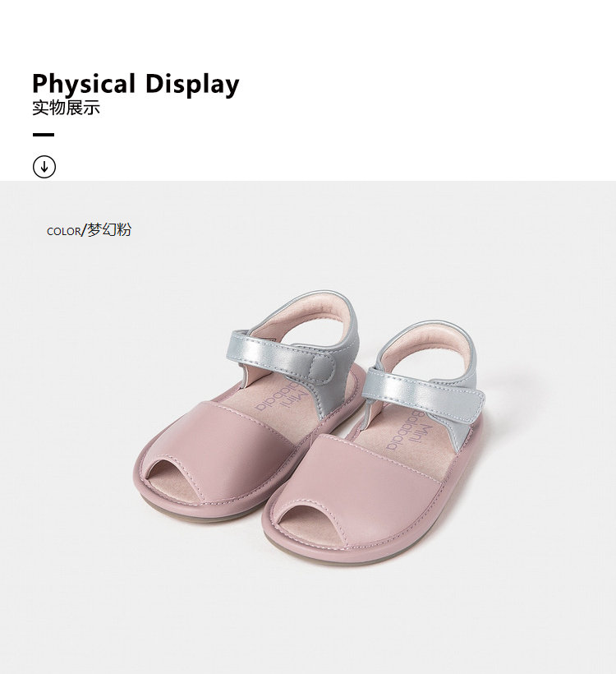The image size is (616, 674).
Task: Click the short black divider dash
Action: point(44,135)
